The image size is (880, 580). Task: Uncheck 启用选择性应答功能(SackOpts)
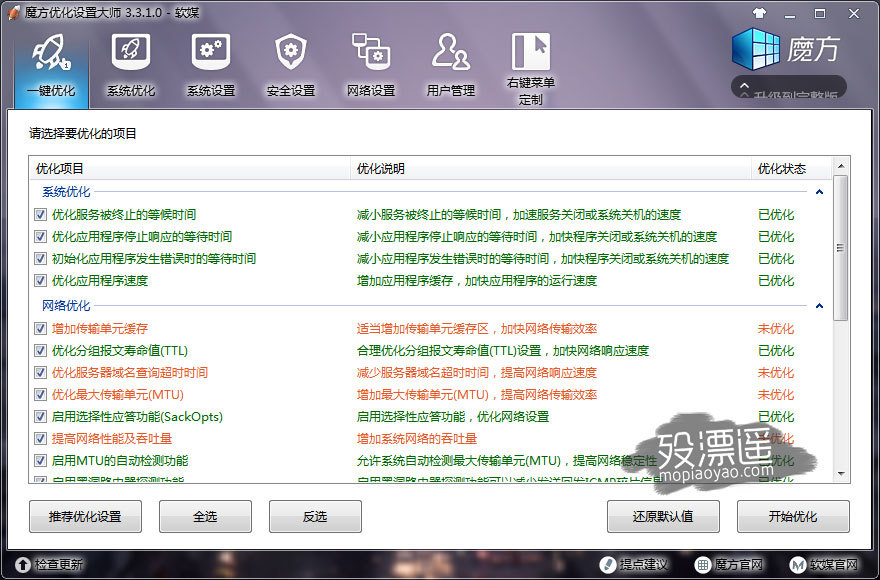pos(40,416)
